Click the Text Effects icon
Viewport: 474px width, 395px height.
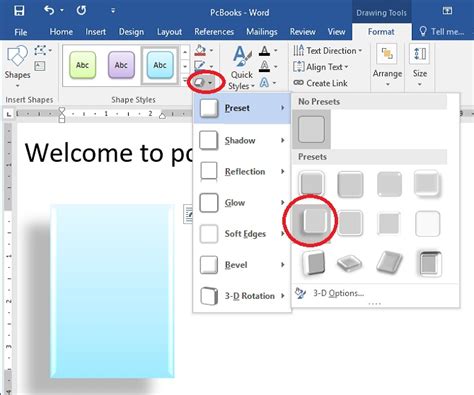264,82
